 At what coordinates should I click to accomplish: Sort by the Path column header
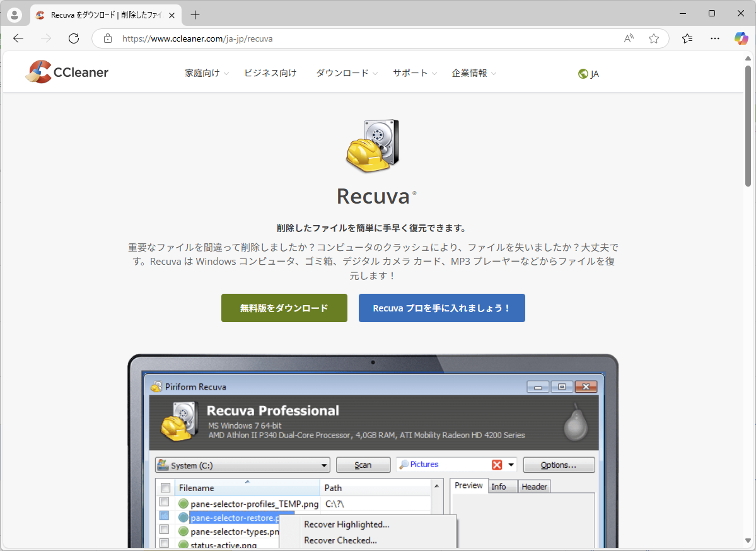click(x=375, y=487)
